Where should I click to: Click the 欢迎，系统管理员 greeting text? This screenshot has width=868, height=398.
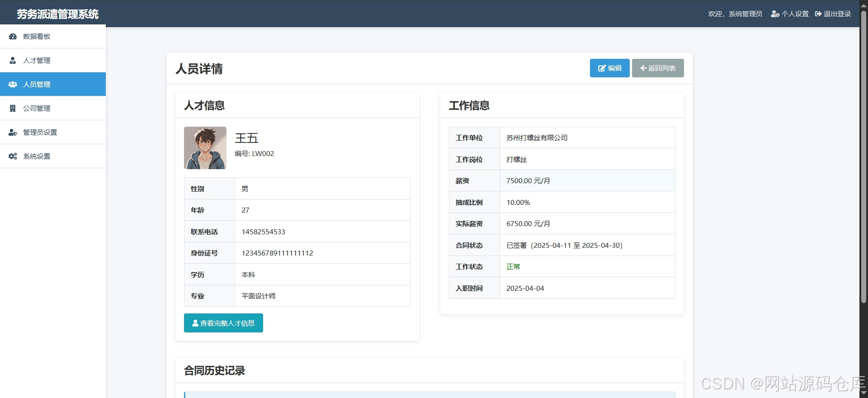(x=735, y=14)
